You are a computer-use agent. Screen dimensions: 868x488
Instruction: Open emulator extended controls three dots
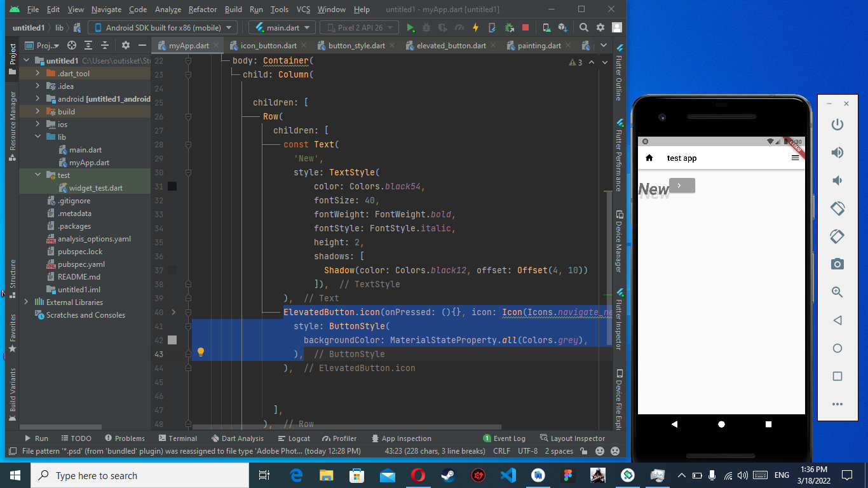837,404
